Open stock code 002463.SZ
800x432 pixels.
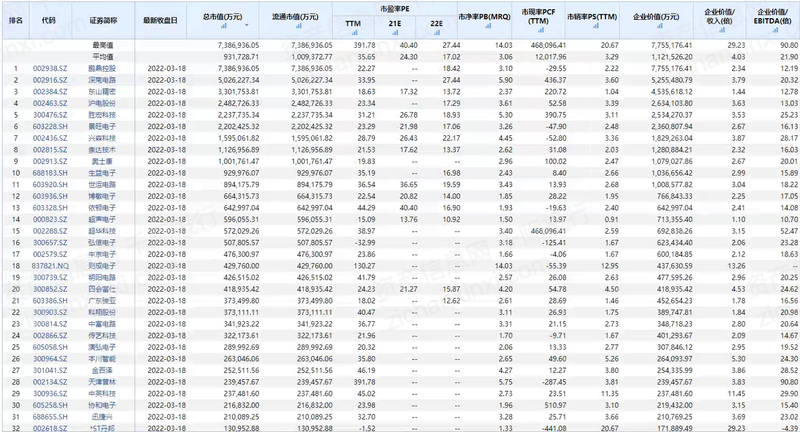click(50, 103)
